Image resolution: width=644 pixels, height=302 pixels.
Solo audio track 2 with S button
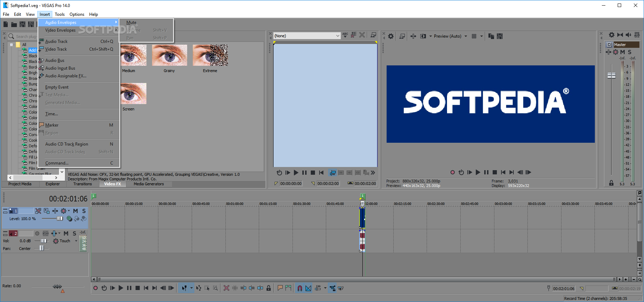click(74, 233)
